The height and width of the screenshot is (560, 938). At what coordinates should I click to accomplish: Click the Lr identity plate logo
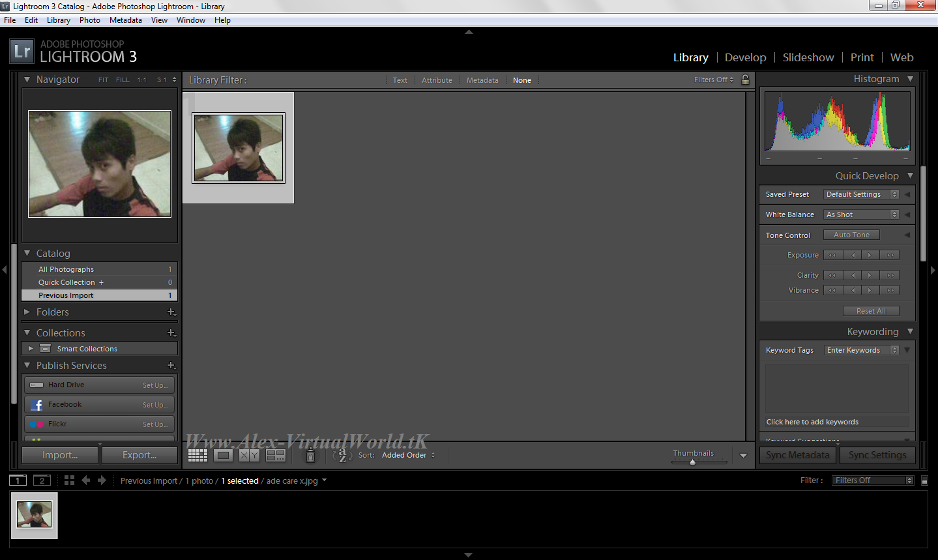coord(22,52)
